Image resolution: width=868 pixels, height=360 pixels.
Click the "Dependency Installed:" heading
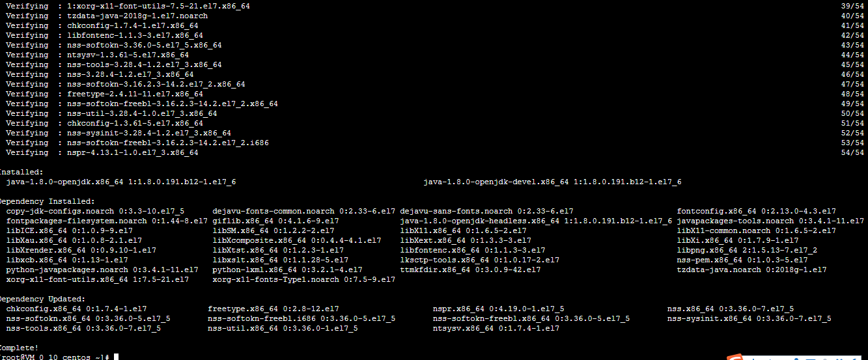coord(47,201)
